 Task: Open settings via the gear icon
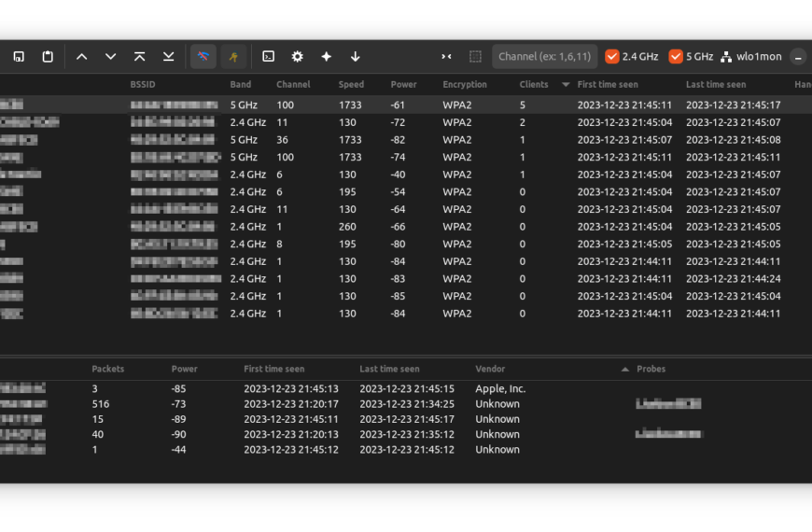pyautogui.click(x=297, y=56)
